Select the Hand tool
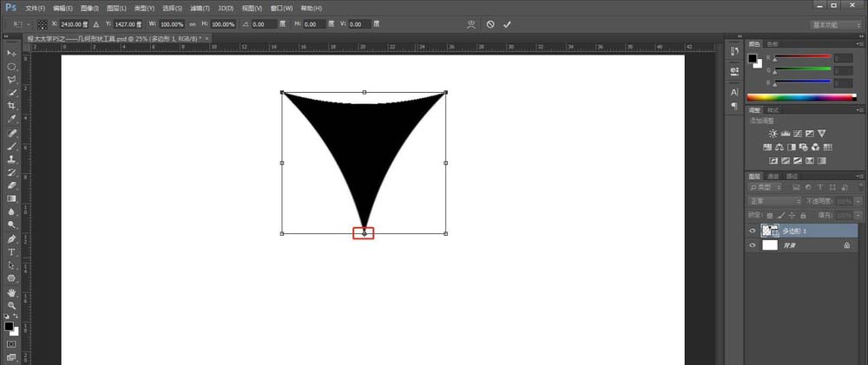 12,291
